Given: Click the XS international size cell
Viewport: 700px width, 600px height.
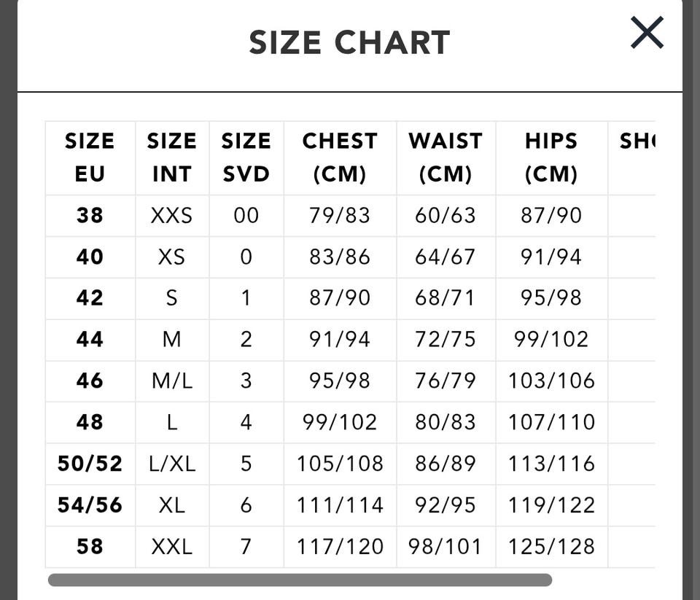Looking at the screenshot, I should click(x=171, y=257).
